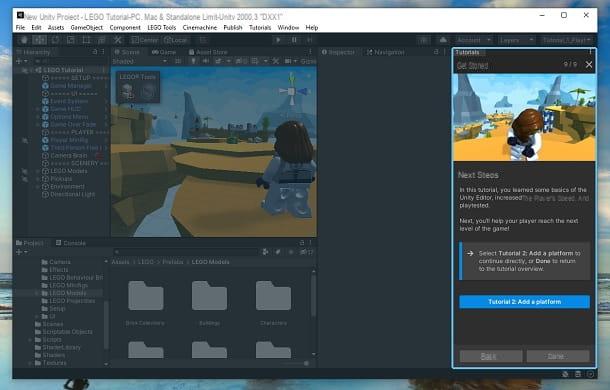Select the Scale tool in the toolbar

(x=70, y=40)
